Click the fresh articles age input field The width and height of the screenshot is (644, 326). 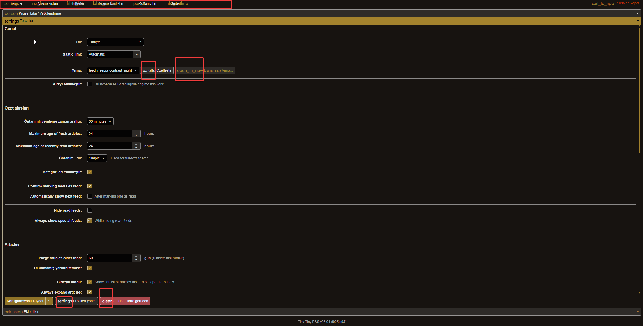109,134
